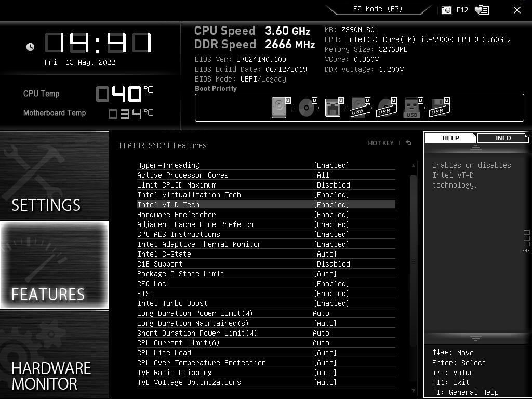Click the date 'Fri 13 May, 2022'
This screenshot has height=399, width=532.
pyautogui.click(x=80, y=62)
